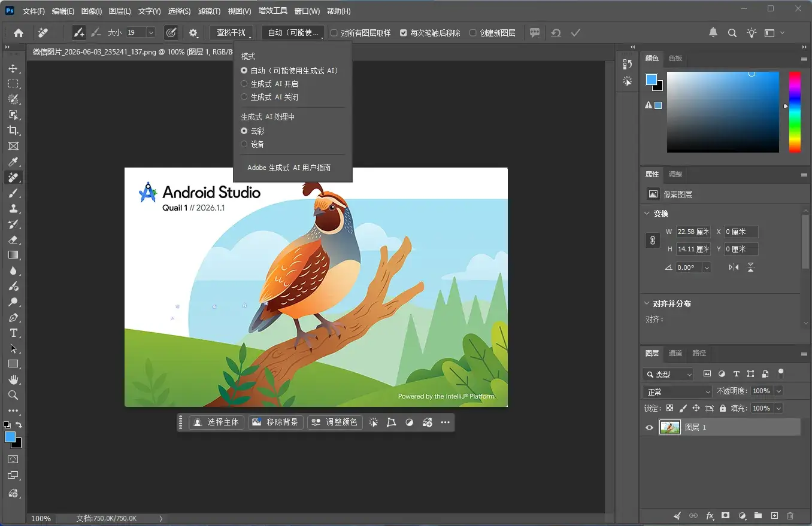Viewport: 812px width, 526px height.
Task: Toggle link width and height icon
Action: pyautogui.click(x=653, y=240)
